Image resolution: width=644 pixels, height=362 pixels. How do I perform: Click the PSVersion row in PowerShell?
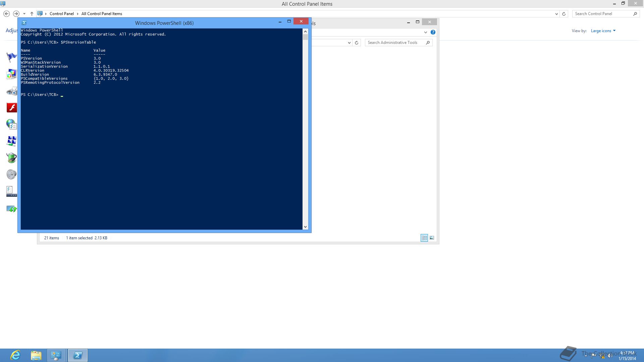coord(61,58)
